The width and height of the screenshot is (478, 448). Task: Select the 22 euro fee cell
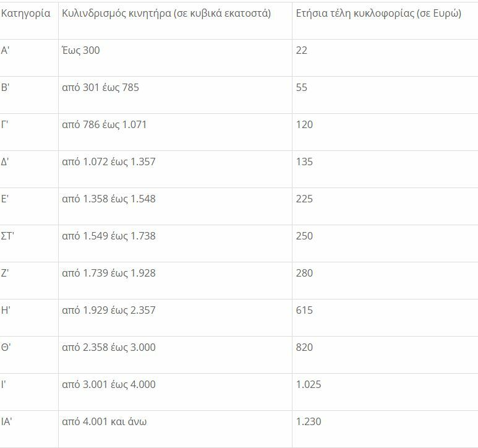[x=302, y=51]
